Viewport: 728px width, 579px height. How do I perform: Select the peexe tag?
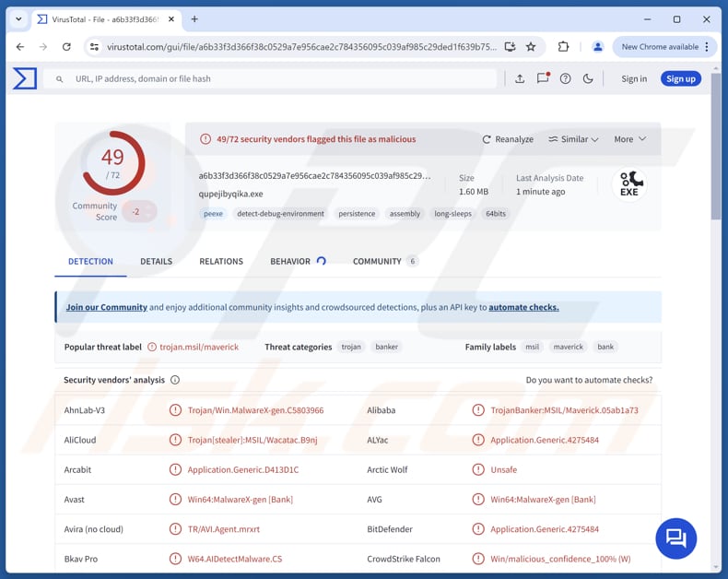[x=213, y=214]
